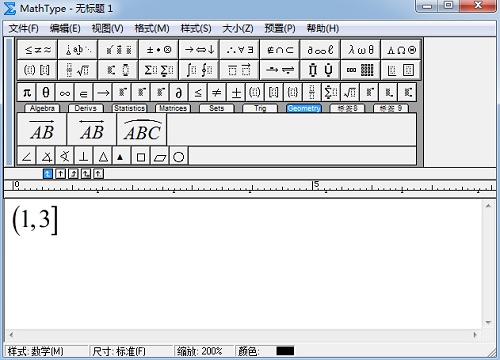Open the labeled arrow templates palette
Image resolution: width=500 pixels, height=360 pixels.
point(280,70)
